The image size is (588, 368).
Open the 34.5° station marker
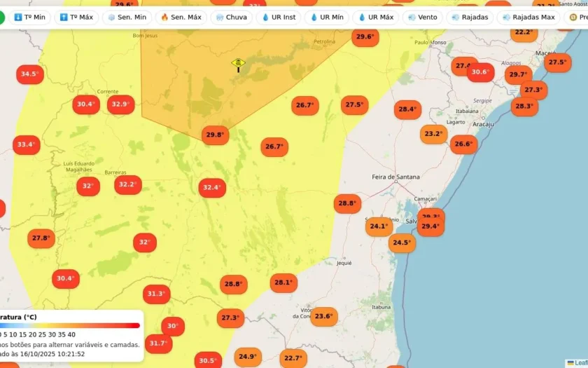pyautogui.click(x=30, y=74)
